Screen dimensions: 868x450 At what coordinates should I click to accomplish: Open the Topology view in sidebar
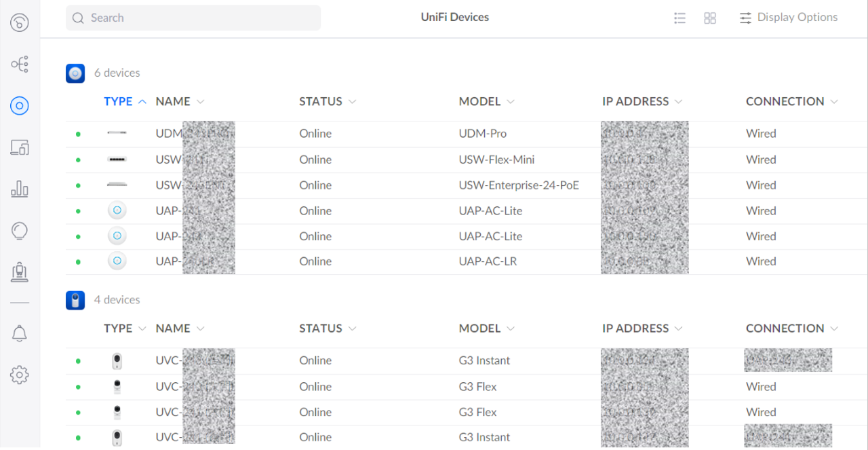pos(20,64)
